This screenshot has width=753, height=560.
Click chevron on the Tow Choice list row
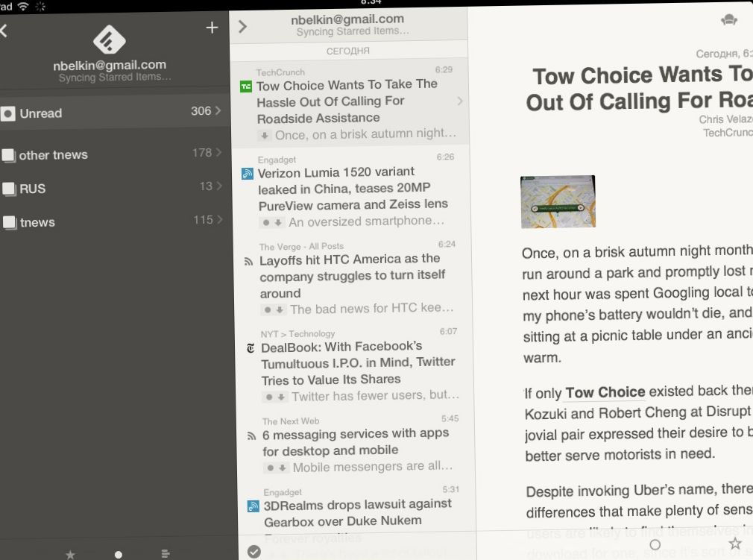coord(460,101)
